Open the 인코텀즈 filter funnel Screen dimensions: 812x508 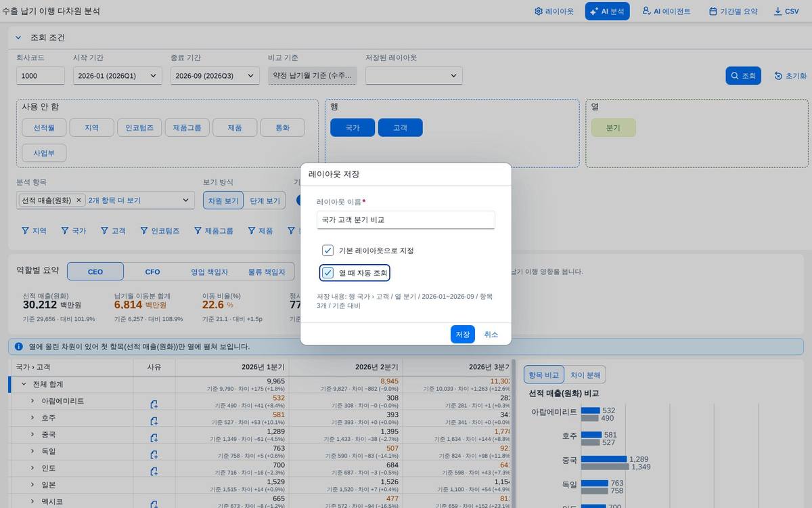coord(160,231)
